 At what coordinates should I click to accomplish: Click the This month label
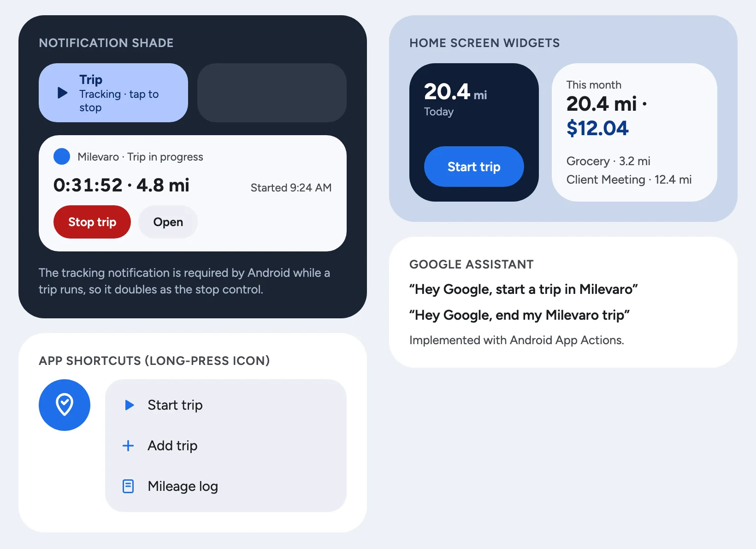(594, 85)
